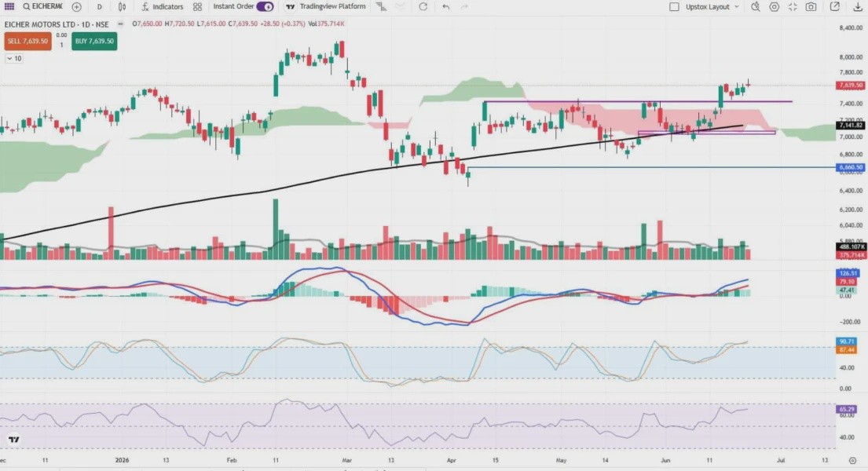Open the Indicators dialog
868x471 pixels.
162,6
